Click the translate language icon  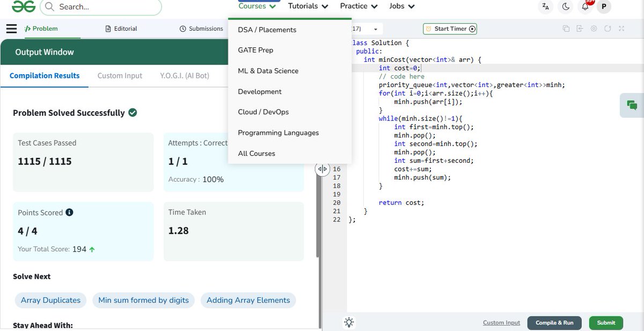[546, 6]
